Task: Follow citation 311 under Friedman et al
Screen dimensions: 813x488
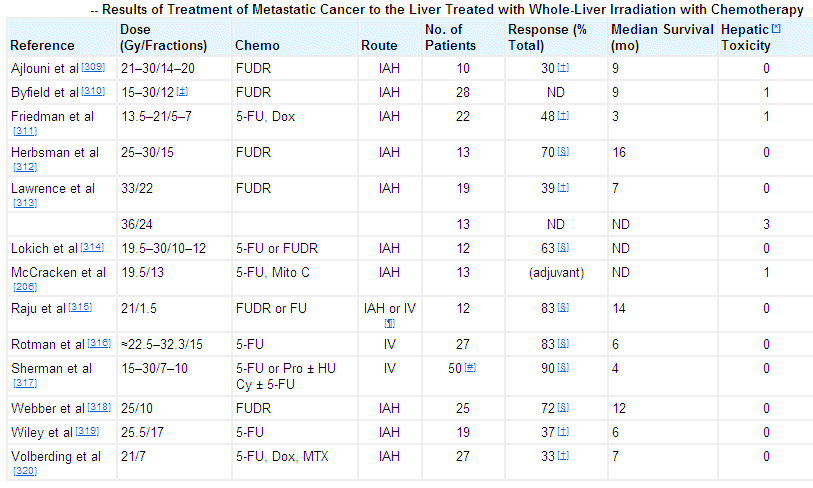Action: [25, 131]
